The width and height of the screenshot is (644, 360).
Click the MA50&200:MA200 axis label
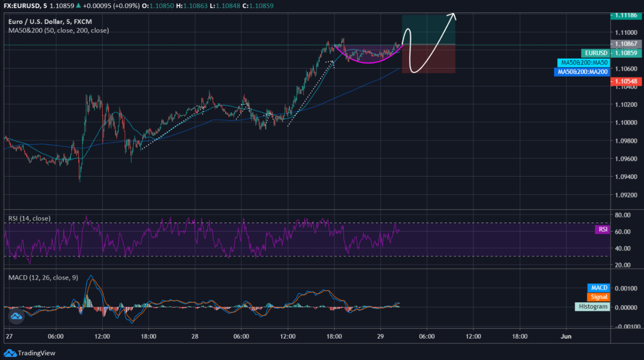point(582,72)
